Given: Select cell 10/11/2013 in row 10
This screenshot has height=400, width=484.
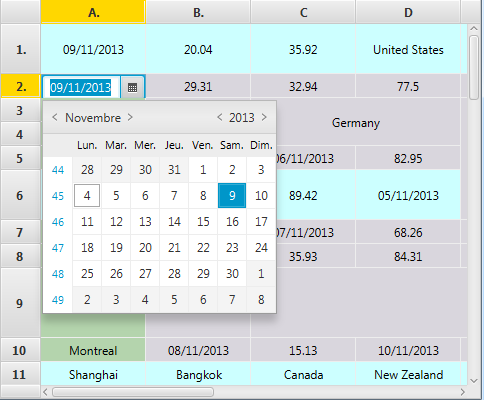Looking at the screenshot, I should click(408, 350).
